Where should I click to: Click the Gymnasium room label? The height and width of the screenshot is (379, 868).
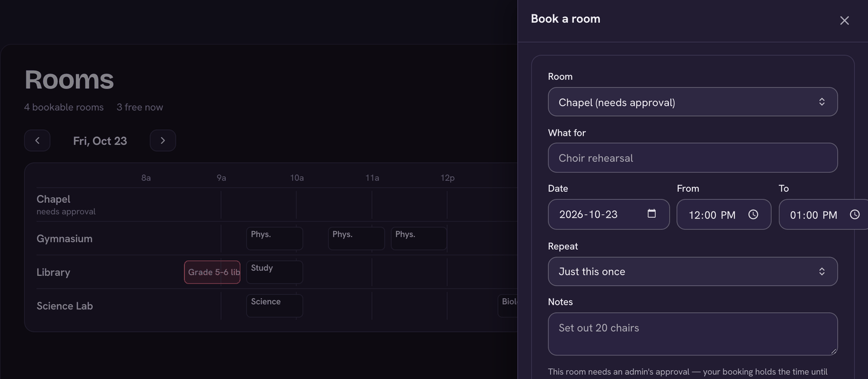point(64,238)
